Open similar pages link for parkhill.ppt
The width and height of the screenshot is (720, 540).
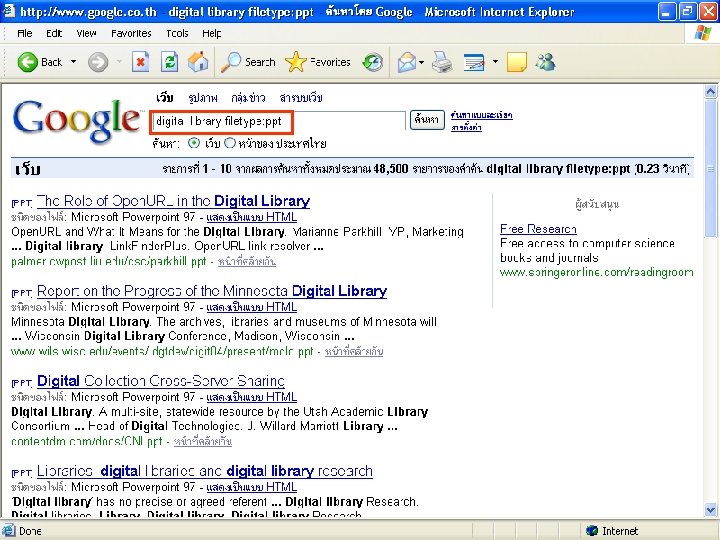[247, 262]
